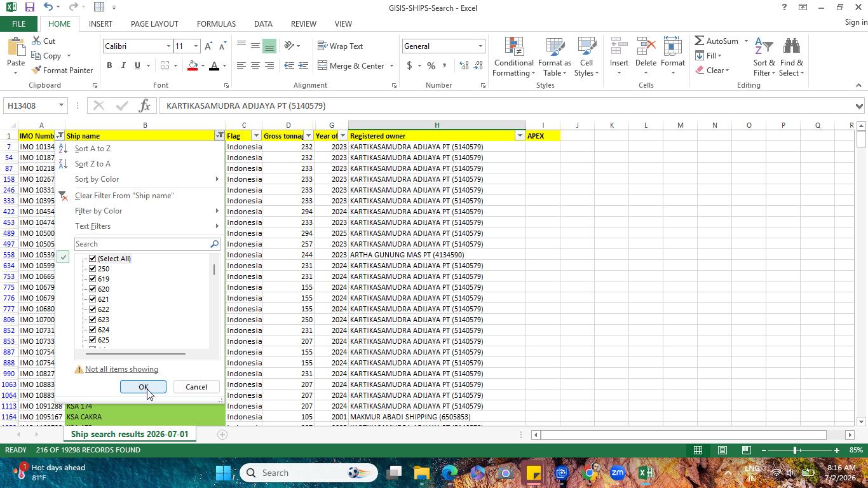Toggle Bold formatting
The height and width of the screenshot is (488, 868).
pyautogui.click(x=109, y=65)
